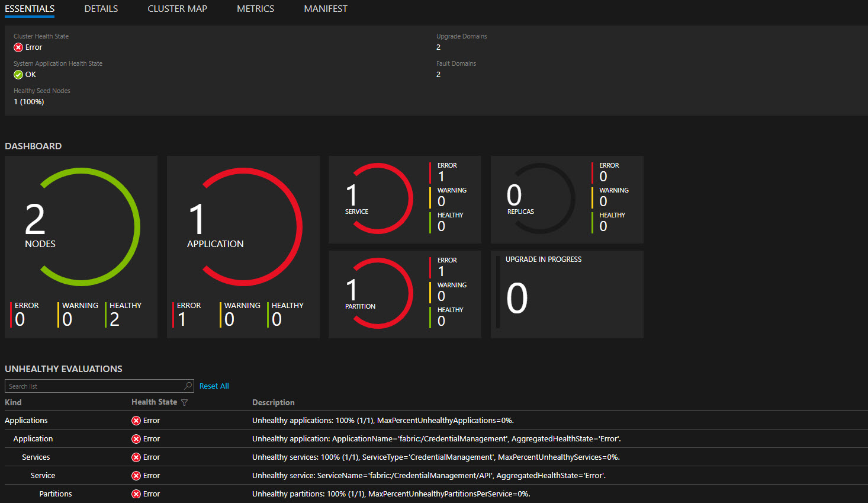Open the MANIFEST tab
Viewport: 868px width, 503px height.
pos(325,8)
